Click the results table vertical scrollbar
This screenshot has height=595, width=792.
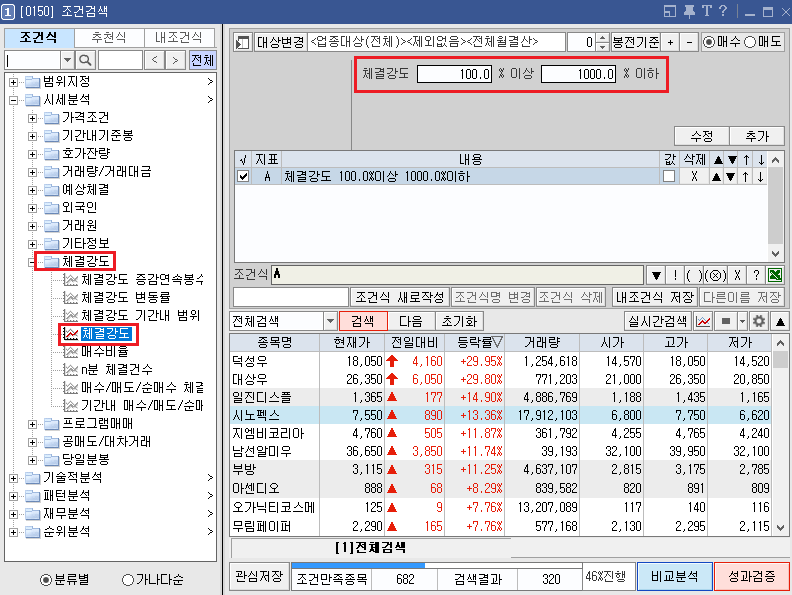(780, 435)
